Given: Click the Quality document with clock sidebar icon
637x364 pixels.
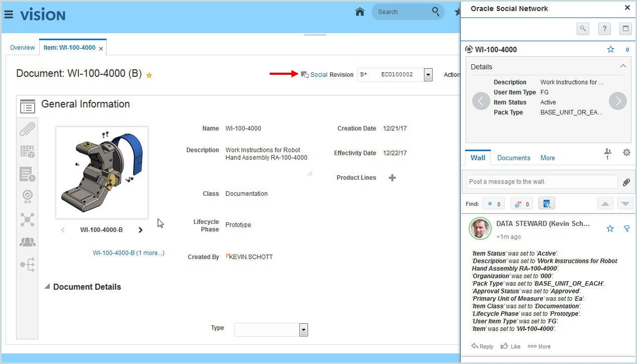Looking at the screenshot, I should click(x=27, y=174).
